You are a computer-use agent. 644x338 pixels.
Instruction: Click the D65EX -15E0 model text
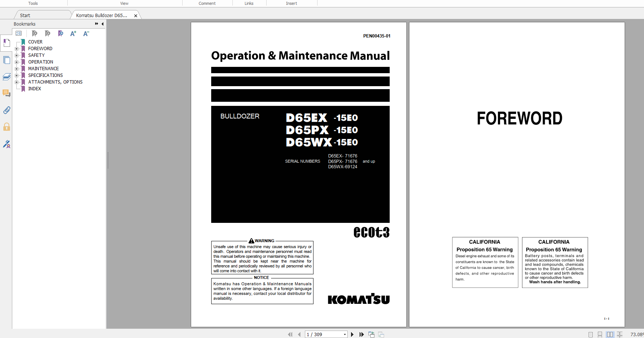tap(322, 118)
